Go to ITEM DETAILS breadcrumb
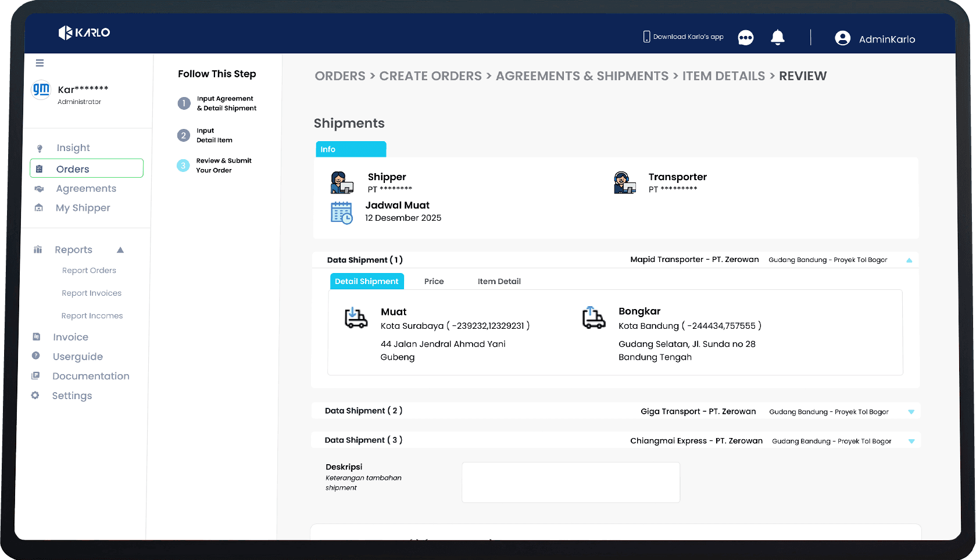The height and width of the screenshot is (560, 976). [724, 76]
